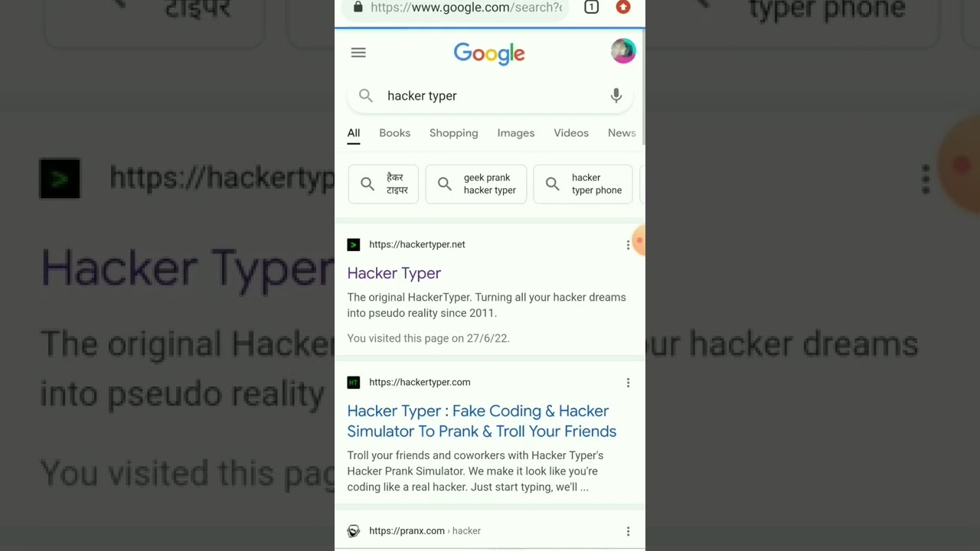
Task: Open three-dot menu for hackertyper.com result
Action: pyautogui.click(x=628, y=383)
